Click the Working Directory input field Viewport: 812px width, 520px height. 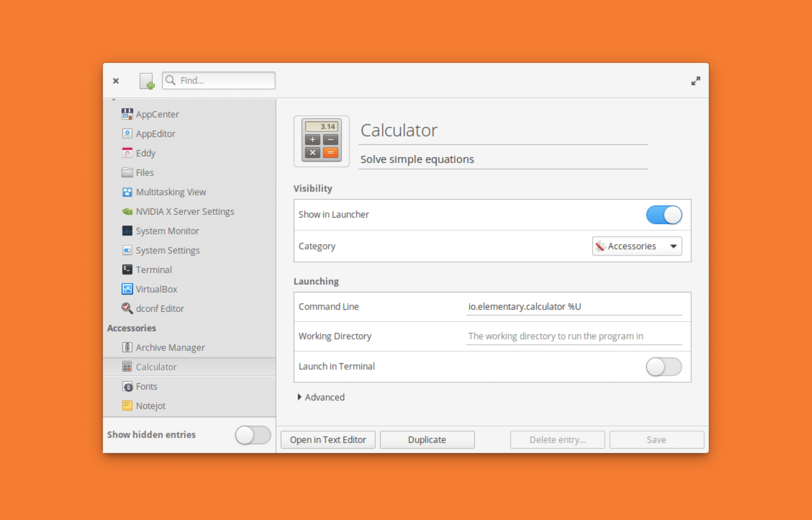pos(574,336)
